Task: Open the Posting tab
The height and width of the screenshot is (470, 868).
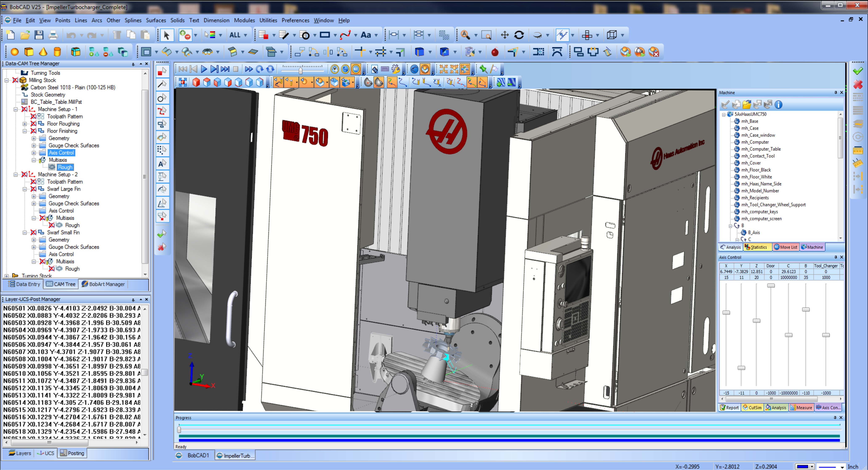Action: pyautogui.click(x=72, y=453)
